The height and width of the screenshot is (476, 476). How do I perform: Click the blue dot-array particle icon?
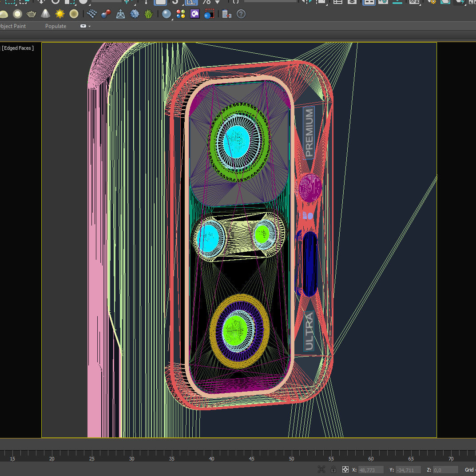pos(91,14)
